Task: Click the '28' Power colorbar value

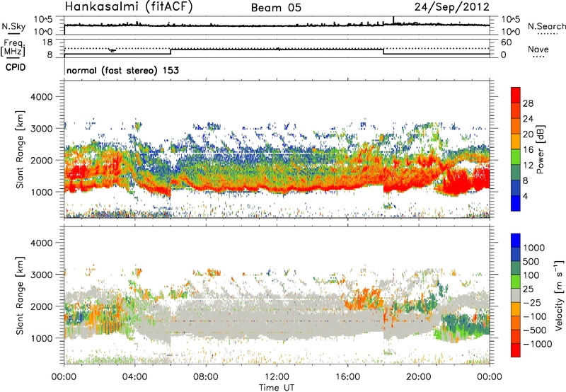Action: 528,103
